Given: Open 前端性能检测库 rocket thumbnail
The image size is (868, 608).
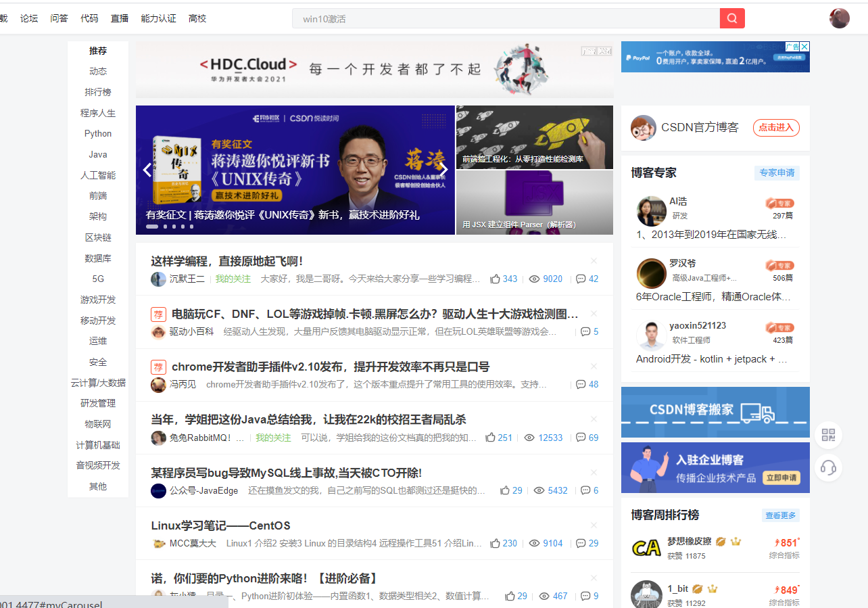Looking at the screenshot, I should pyautogui.click(x=534, y=137).
